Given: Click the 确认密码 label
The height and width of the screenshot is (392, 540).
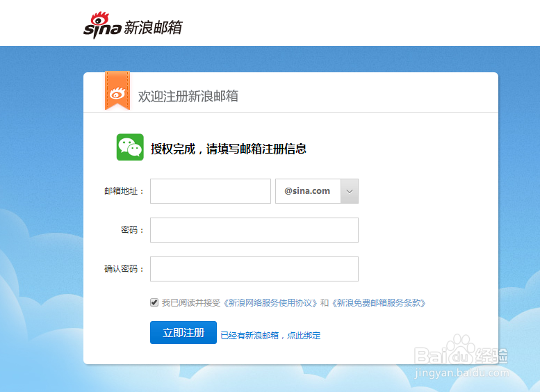Looking at the screenshot, I should click(124, 269).
